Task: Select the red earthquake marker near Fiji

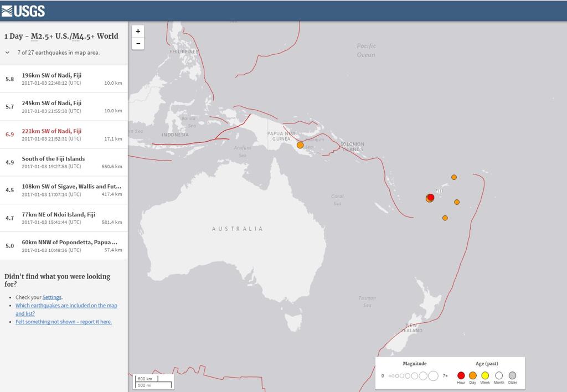Action: 431,197
